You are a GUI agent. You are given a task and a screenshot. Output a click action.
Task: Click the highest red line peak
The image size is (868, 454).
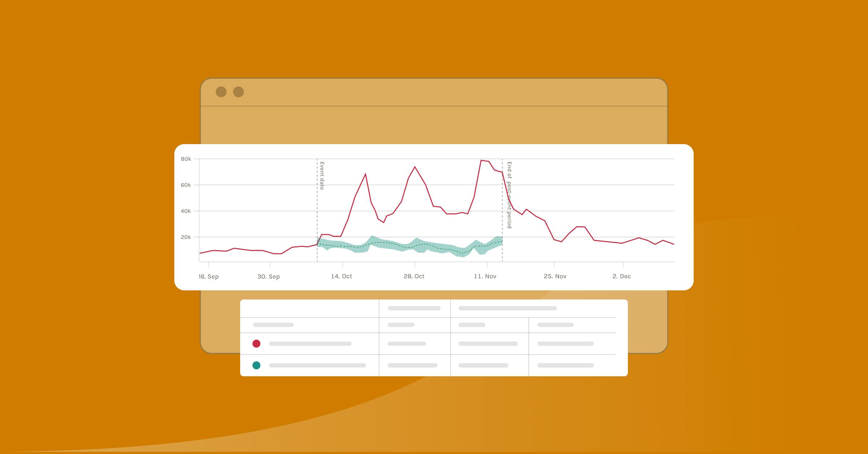(481, 160)
